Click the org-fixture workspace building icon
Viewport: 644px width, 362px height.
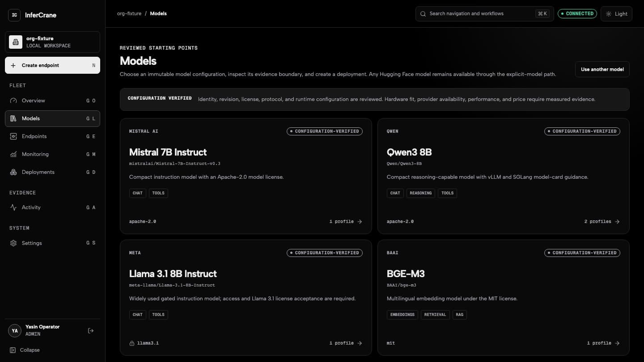pos(16,42)
